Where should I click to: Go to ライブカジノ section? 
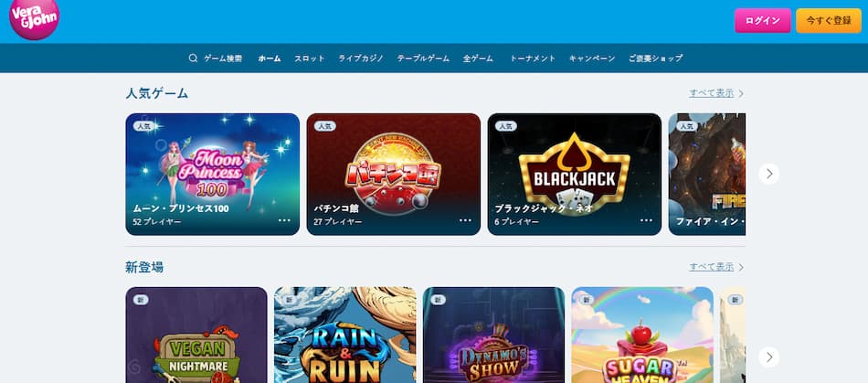tap(361, 59)
